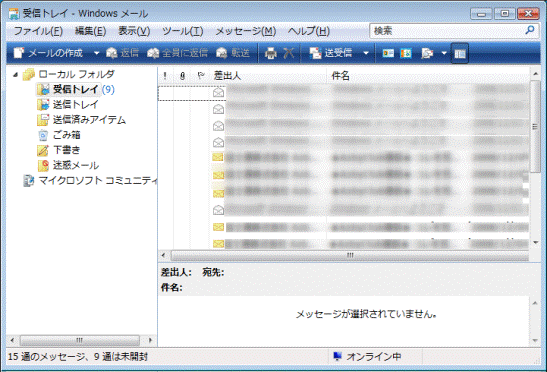This screenshot has height=372, width=547.
Task: Click the Send/Receive (送受信) button
Action: coord(331,53)
